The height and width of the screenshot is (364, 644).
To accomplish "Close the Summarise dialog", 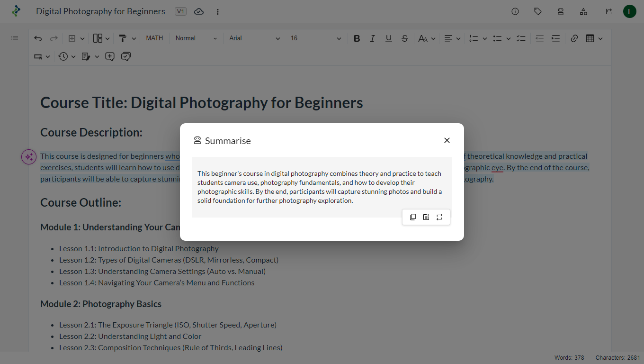I will click(447, 140).
